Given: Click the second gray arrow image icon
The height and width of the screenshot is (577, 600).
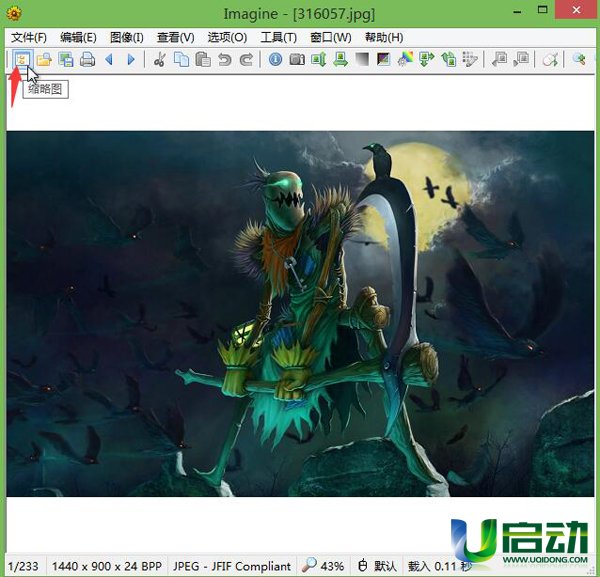Looking at the screenshot, I should [521, 59].
